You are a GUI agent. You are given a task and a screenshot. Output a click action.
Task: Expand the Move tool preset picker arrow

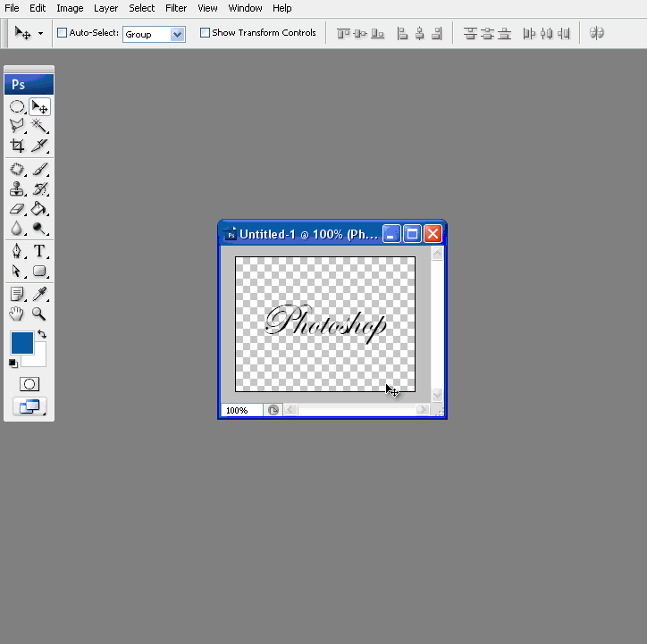40,34
